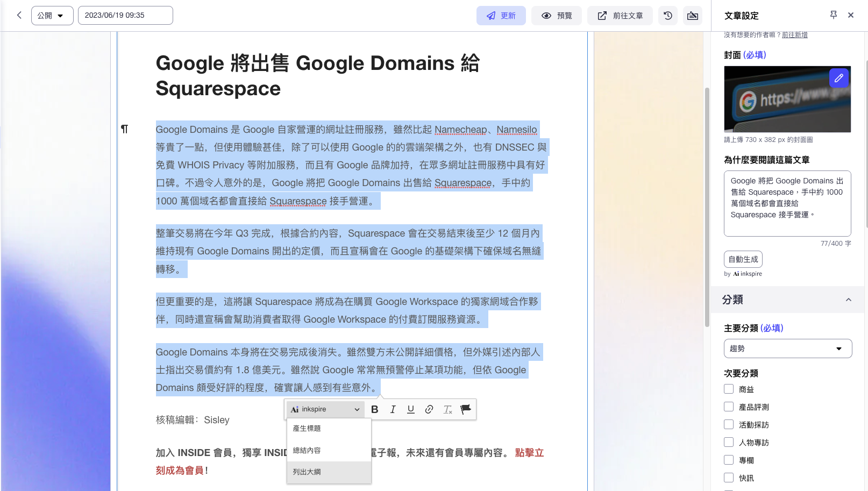This screenshot has width=868, height=491.
Task: Click the back arrow icon
Action: pyautogui.click(x=19, y=15)
